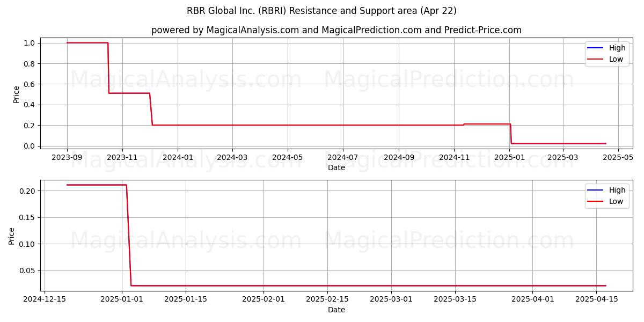Click the "2024-01" date tick label
The image size is (644, 322).
(178, 157)
